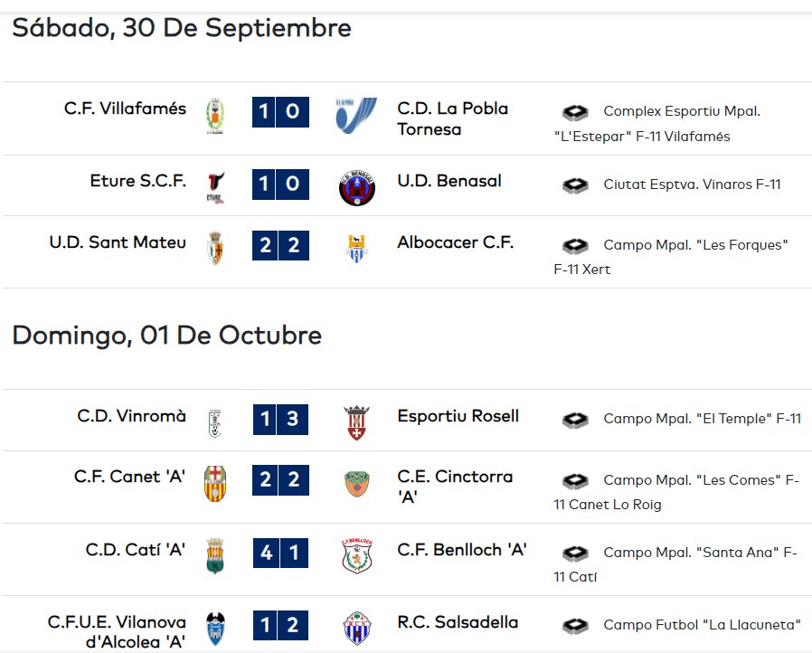Screen dimensions: 812x653
Task: Click the R.C. Salsadella badge
Action: tap(357, 629)
